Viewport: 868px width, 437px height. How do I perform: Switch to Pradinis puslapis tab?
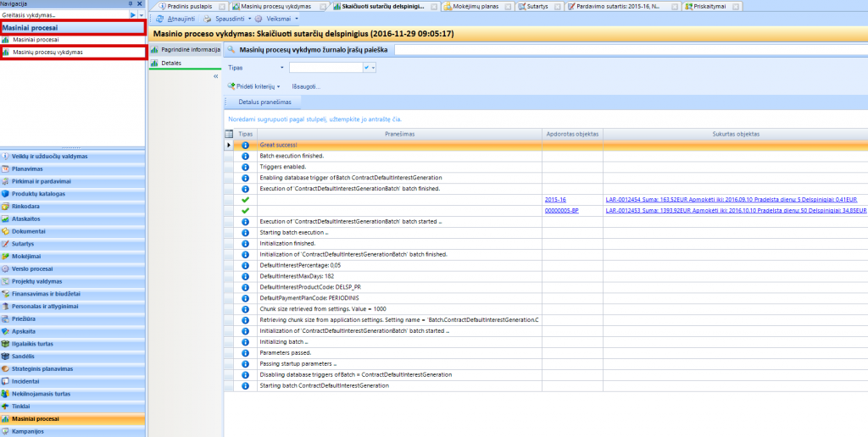click(188, 7)
